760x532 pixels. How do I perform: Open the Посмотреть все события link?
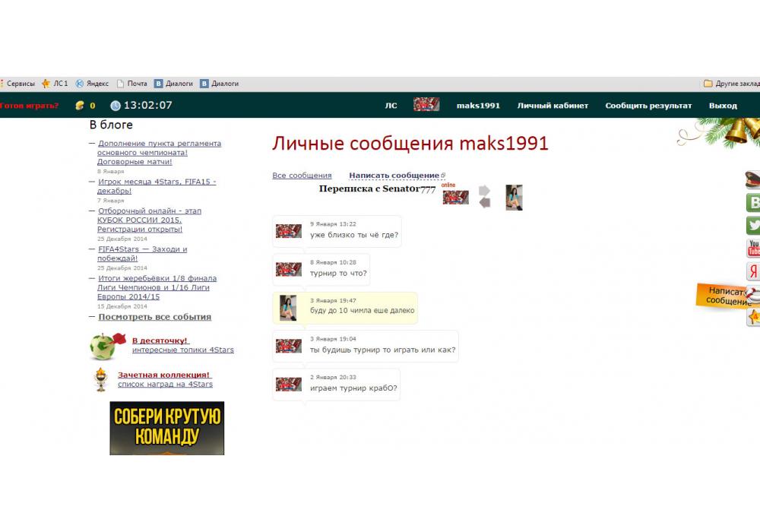154,317
